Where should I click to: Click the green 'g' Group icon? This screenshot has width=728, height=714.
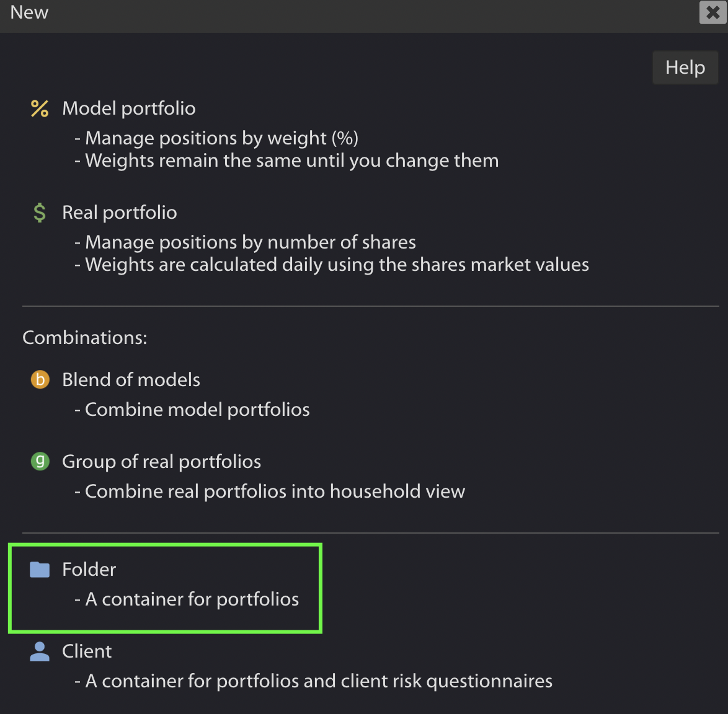[40, 461]
